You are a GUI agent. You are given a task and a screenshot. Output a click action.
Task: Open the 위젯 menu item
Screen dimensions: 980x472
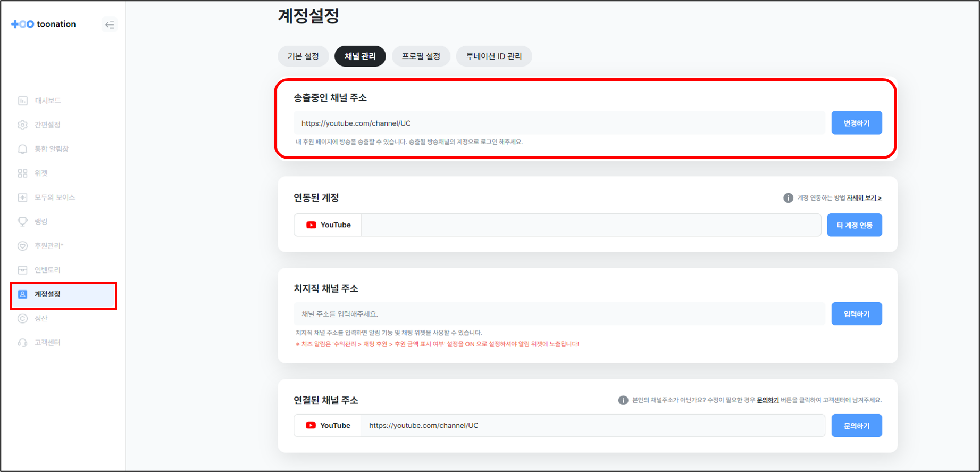pyautogui.click(x=41, y=173)
